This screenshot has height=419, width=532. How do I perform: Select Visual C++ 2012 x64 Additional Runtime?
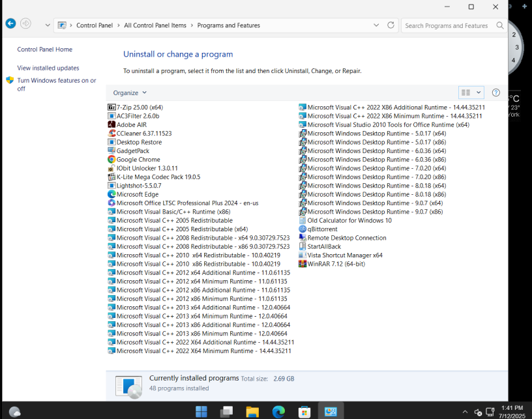pyautogui.click(x=199, y=272)
